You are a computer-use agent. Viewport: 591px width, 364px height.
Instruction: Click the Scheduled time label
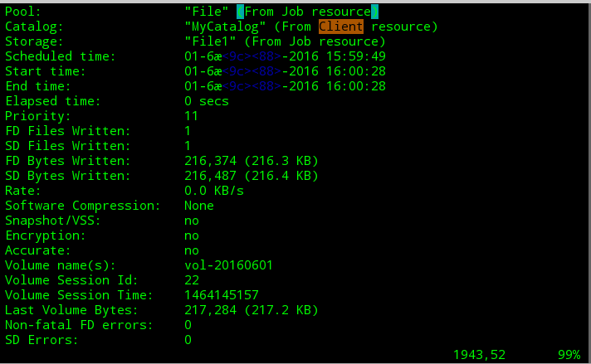61,56
